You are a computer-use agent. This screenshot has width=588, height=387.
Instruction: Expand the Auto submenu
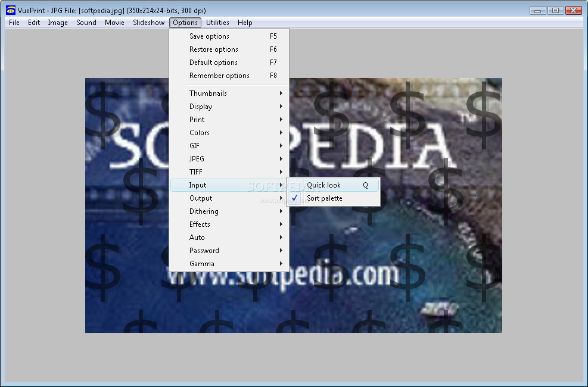pos(229,238)
